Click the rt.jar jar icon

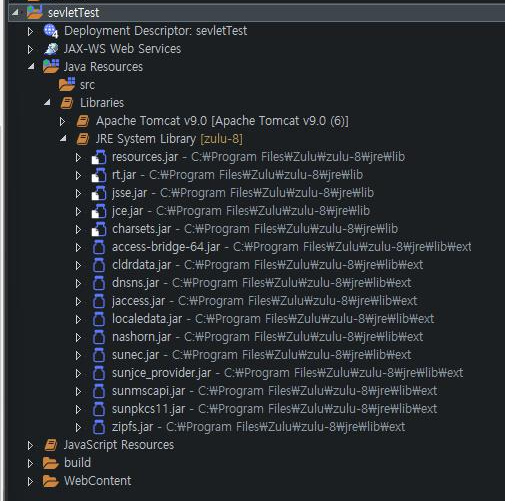tap(99, 175)
